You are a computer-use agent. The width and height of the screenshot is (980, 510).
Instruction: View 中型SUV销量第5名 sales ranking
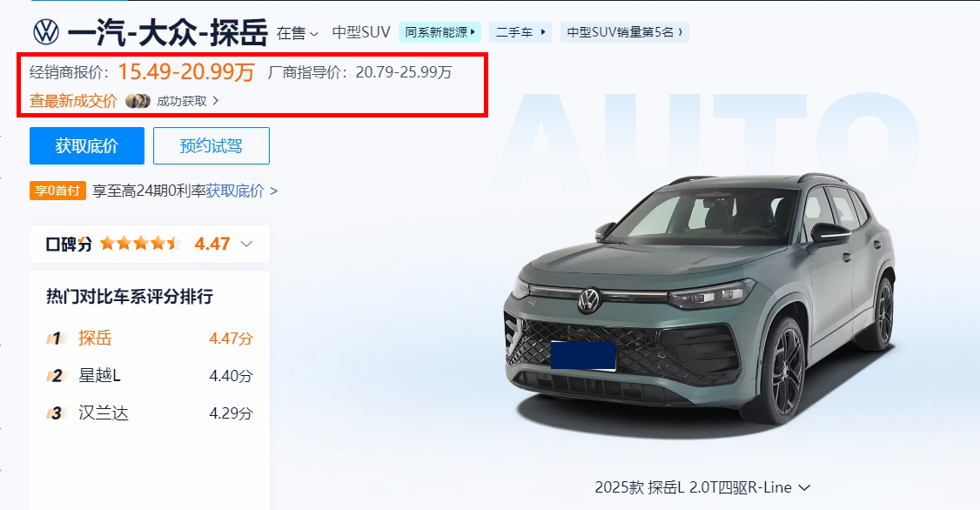[x=624, y=32]
